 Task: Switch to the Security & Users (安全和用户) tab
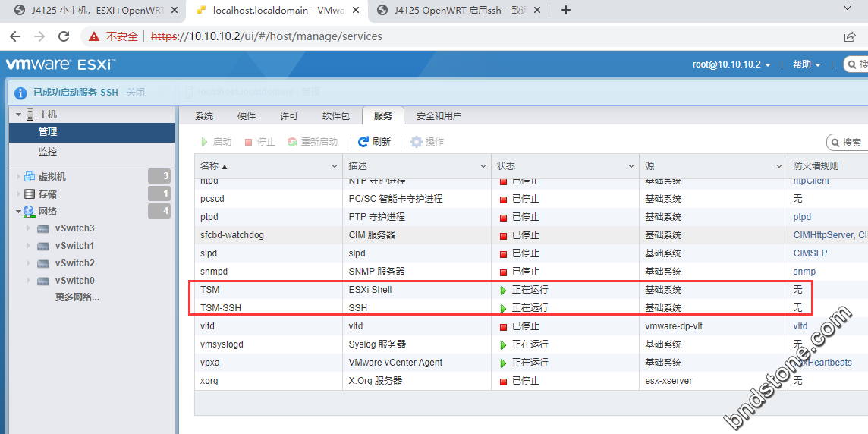439,116
